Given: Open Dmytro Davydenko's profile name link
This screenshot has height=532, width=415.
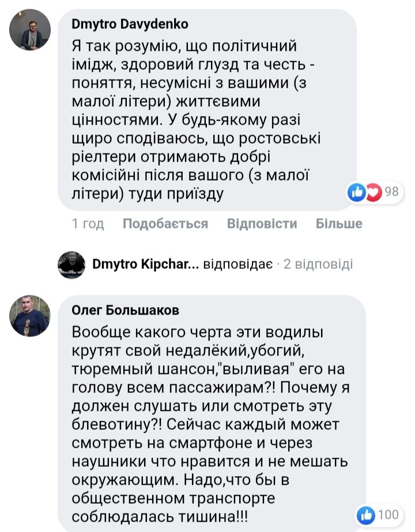Looking at the screenshot, I should tap(130, 24).
